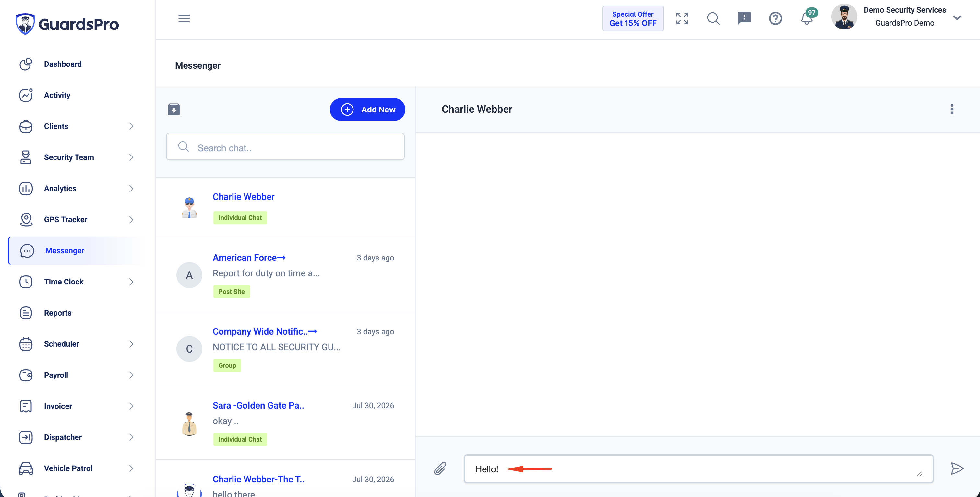Expand the Vehicle Patrol submenu arrow

click(x=131, y=469)
